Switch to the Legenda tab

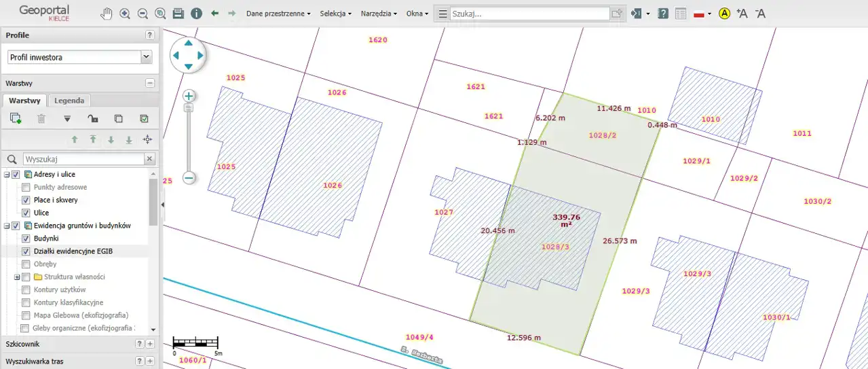point(69,101)
